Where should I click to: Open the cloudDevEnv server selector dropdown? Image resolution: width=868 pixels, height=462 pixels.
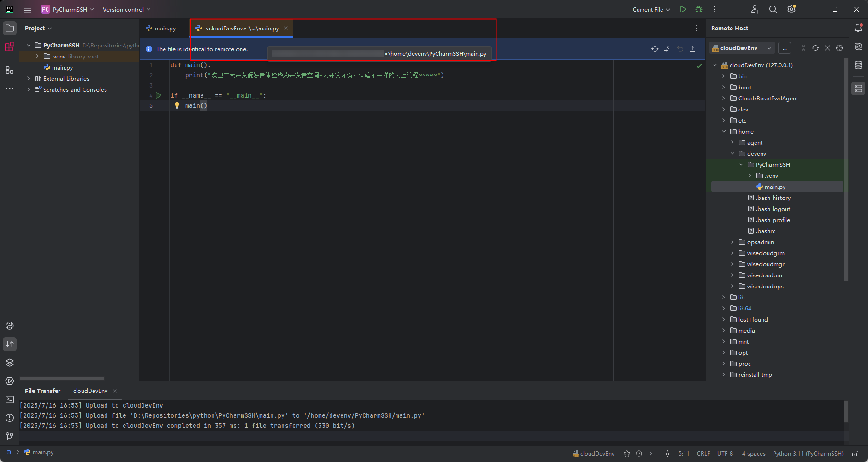pyautogui.click(x=769, y=48)
